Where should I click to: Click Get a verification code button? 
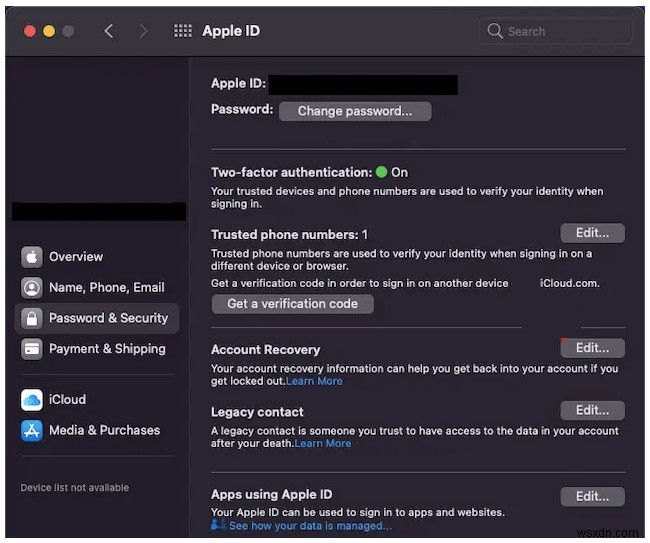(x=292, y=304)
